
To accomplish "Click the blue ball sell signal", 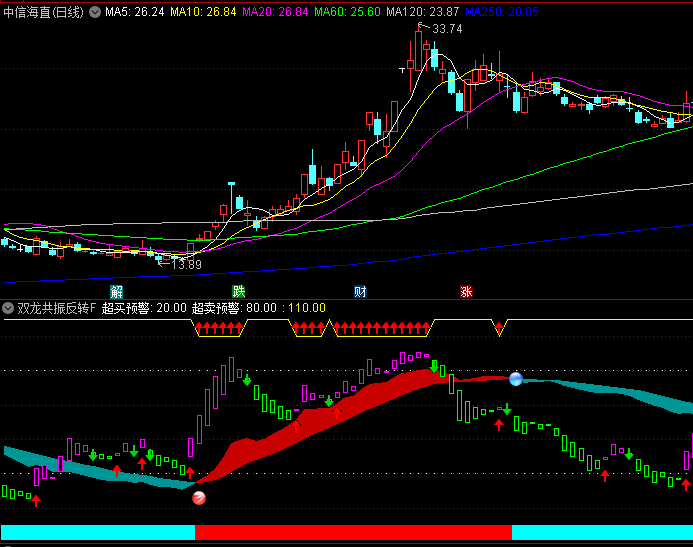I will (x=516, y=379).
